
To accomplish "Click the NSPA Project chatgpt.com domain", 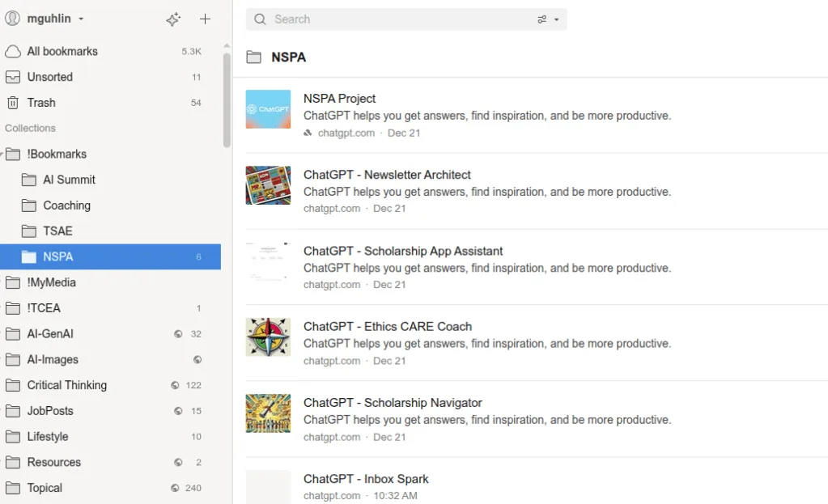I will pyautogui.click(x=346, y=133).
